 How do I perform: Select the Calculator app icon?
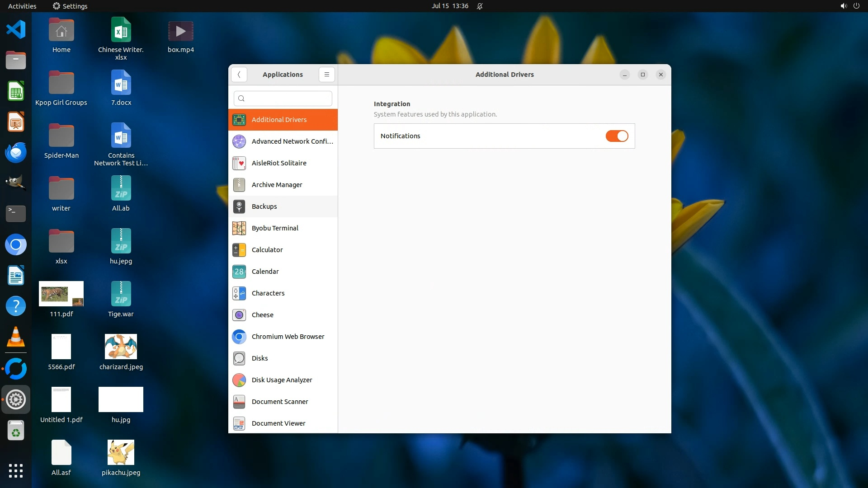pyautogui.click(x=239, y=250)
